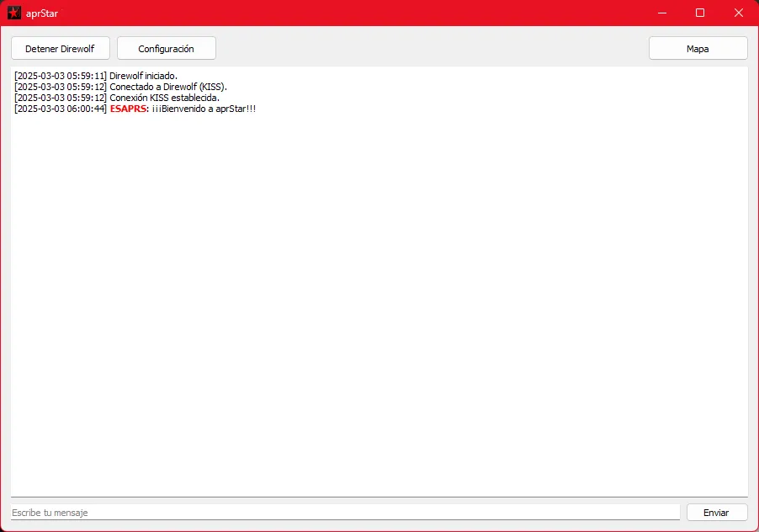The image size is (759, 532).
Task: Click the aprStar app icon in title bar
Action: [13, 13]
